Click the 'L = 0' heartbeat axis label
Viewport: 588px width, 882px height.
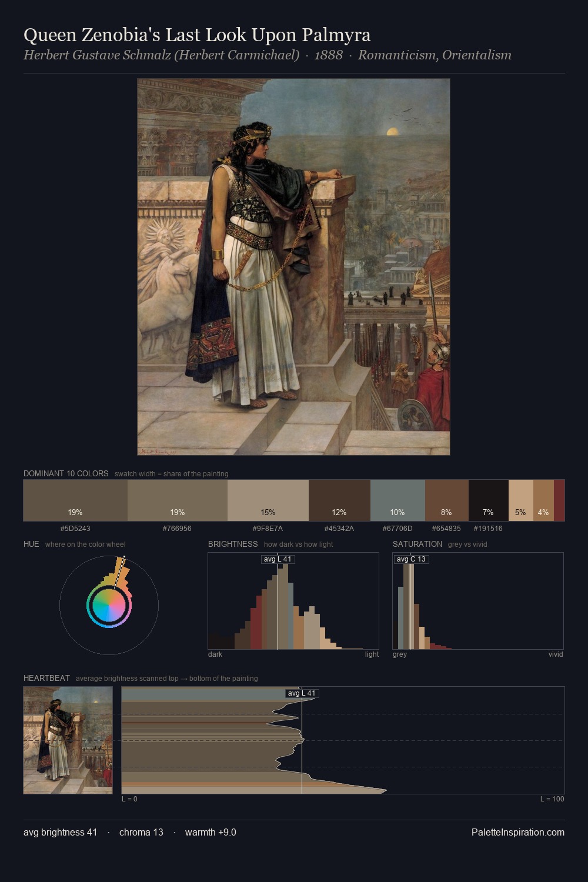coord(129,799)
